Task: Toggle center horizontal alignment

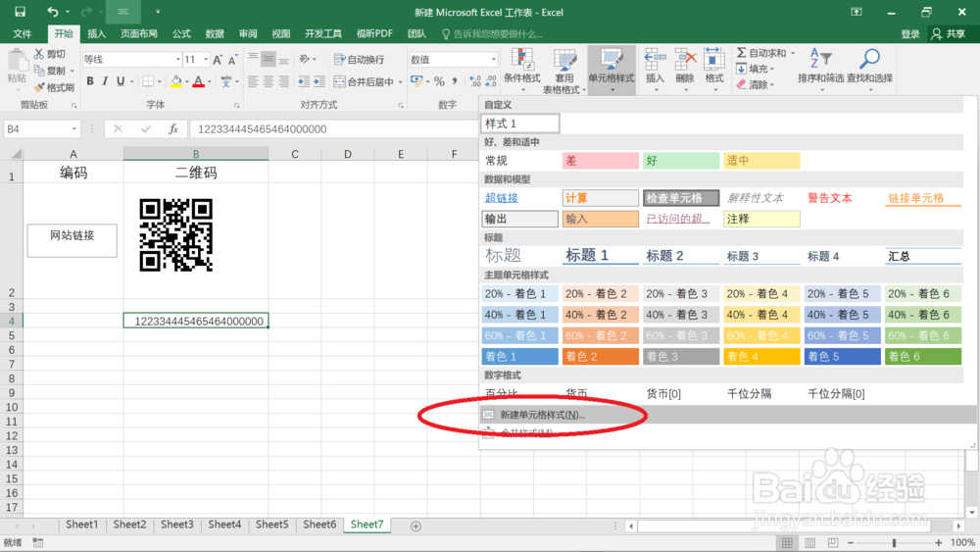Action: 269,81
